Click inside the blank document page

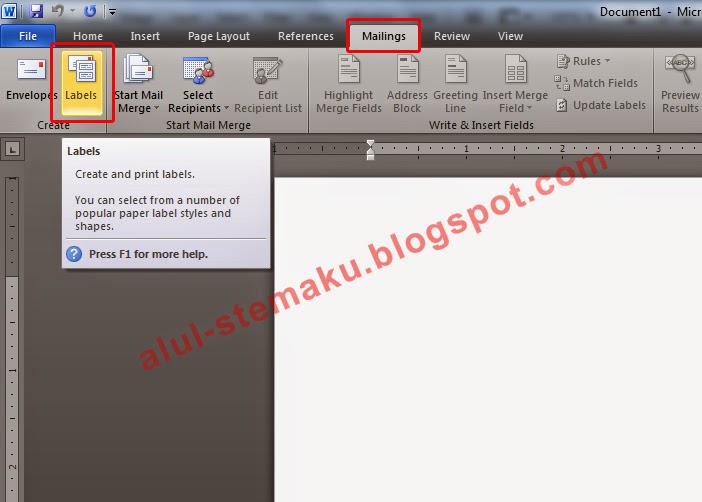point(488,340)
